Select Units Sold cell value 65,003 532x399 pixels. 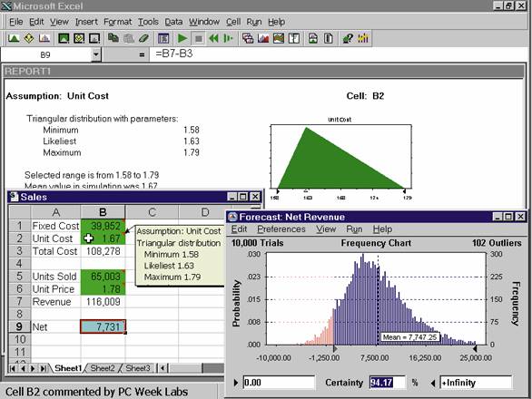tap(103, 277)
